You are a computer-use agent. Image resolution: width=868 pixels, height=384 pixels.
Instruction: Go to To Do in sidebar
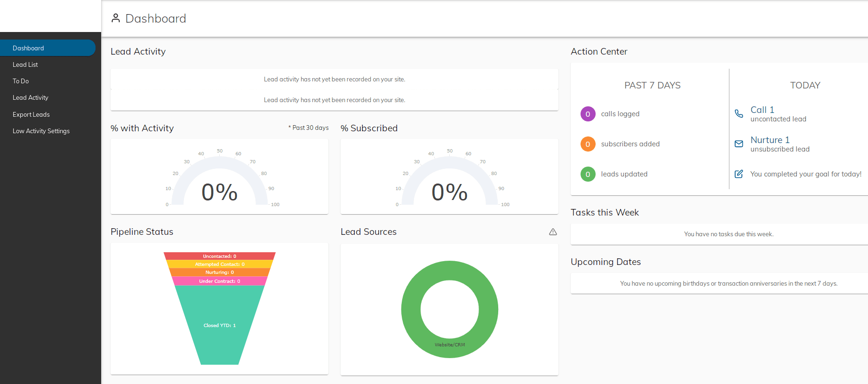(x=21, y=81)
